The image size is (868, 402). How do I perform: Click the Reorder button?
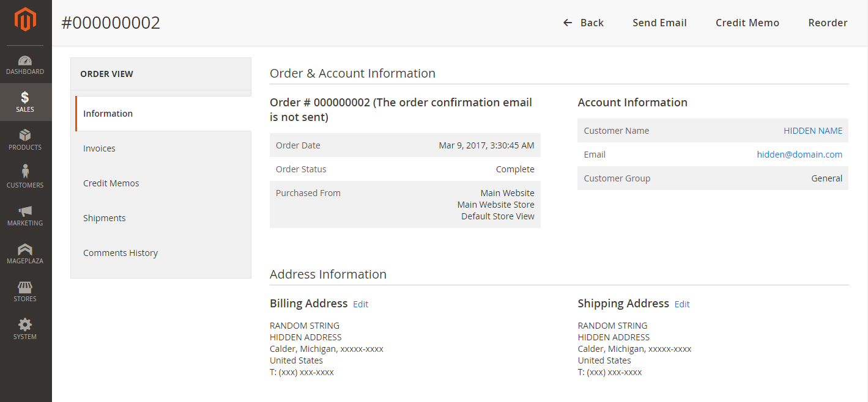828,23
